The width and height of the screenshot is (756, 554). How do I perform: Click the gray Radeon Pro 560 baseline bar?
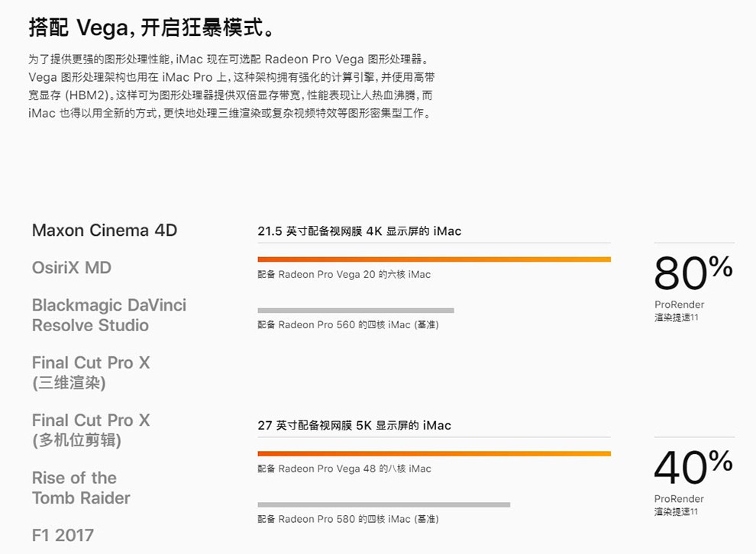pos(356,311)
